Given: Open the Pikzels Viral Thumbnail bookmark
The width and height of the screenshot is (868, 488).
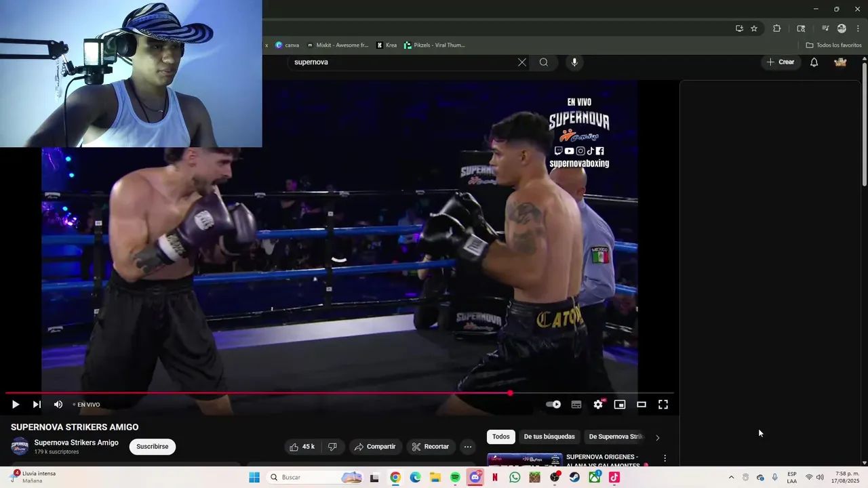Looking at the screenshot, I should click(x=434, y=45).
